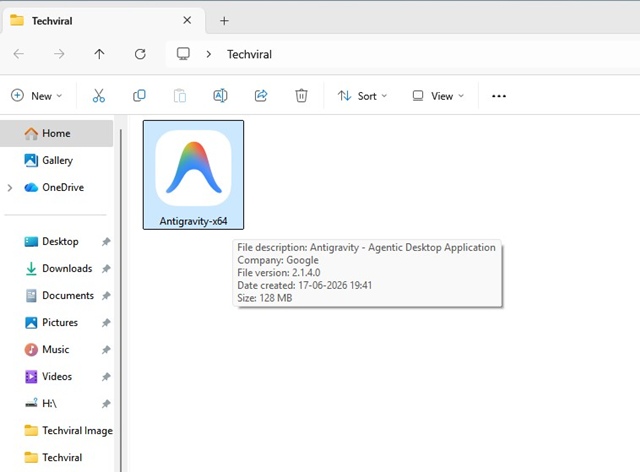Open OneDrive in the navigation pane
Viewport: 640px width, 472px height.
click(x=56, y=187)
